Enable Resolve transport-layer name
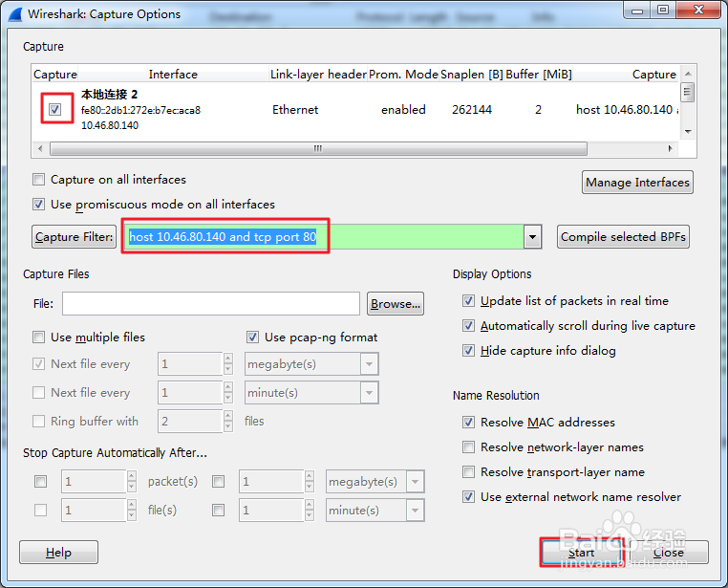Viewport: 728px width, 588px height. click(x=468, y=472)
